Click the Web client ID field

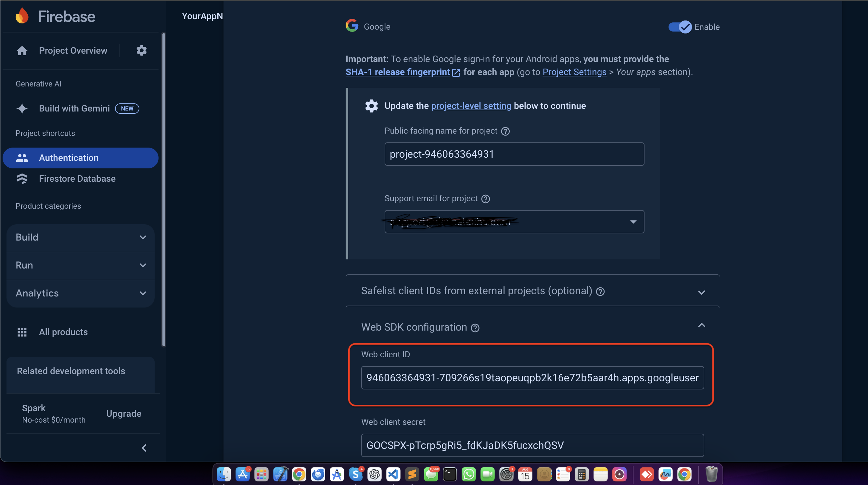pyautogui.click(x=532, y=378)
